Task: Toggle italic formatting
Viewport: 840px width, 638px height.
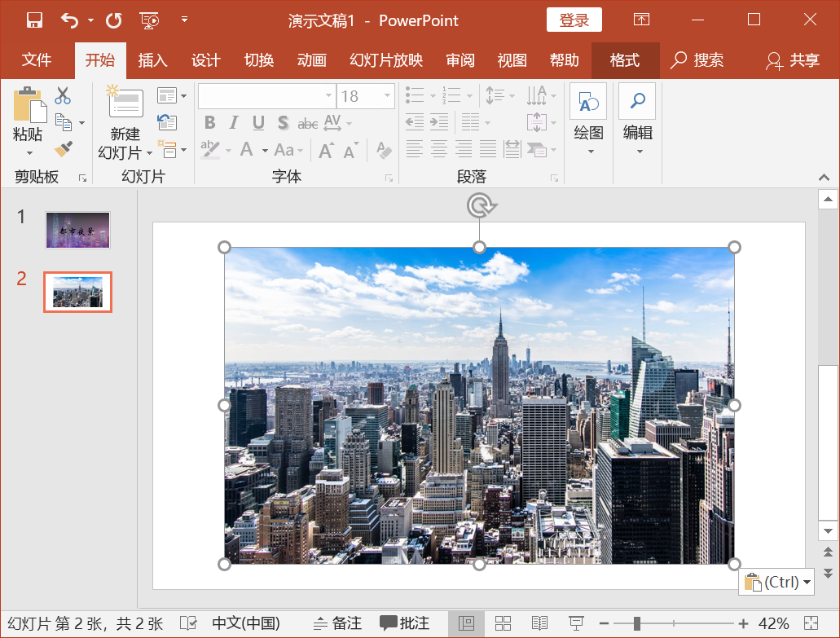Action: 232,121
